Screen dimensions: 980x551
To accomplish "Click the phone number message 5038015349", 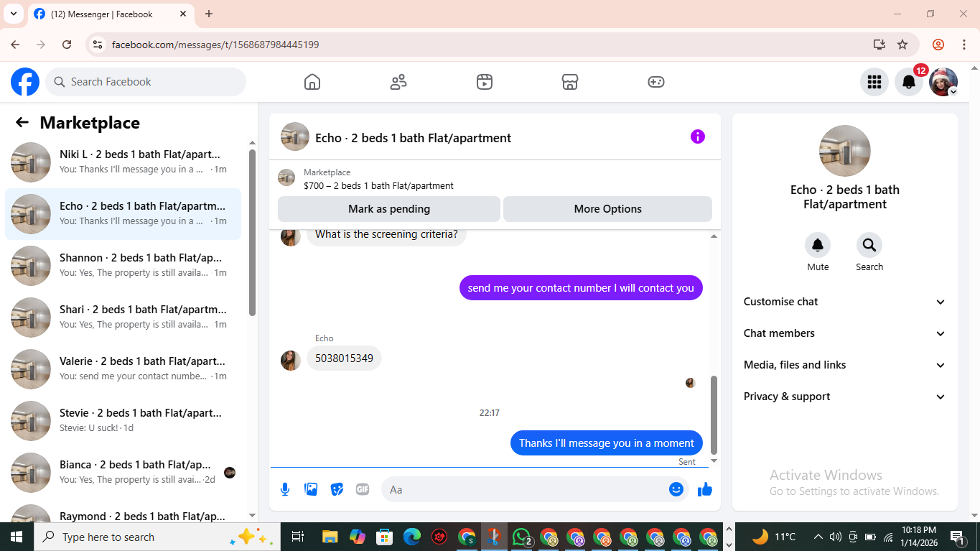I will 344,358.
